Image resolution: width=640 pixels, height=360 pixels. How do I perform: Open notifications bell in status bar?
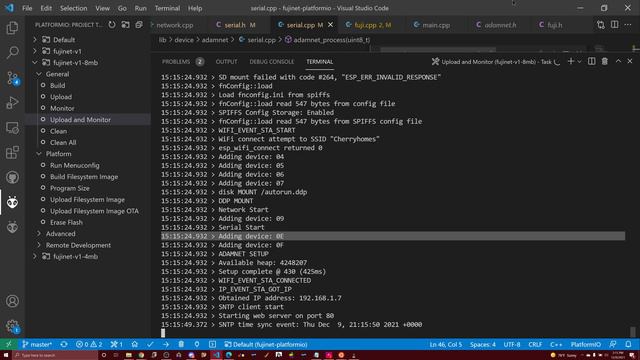(628, 344)
